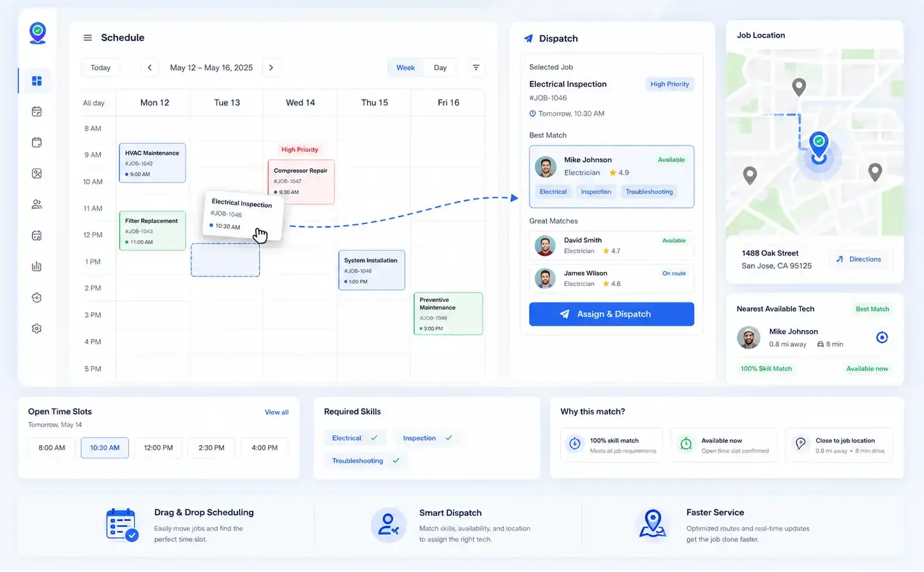The image size is (924, 572).
Task: Click the 100% Skill Match label
Action: point(766,369)
